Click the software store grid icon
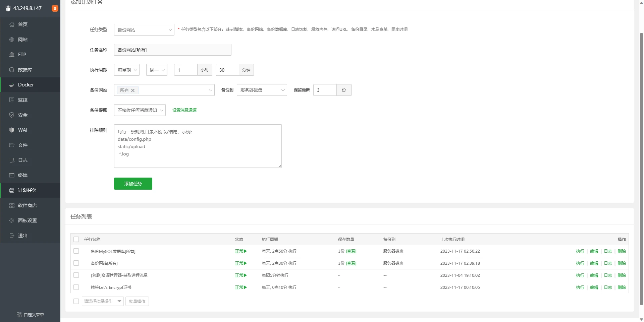The width and height of the screenshot is (644, 322). pos(12,205)
